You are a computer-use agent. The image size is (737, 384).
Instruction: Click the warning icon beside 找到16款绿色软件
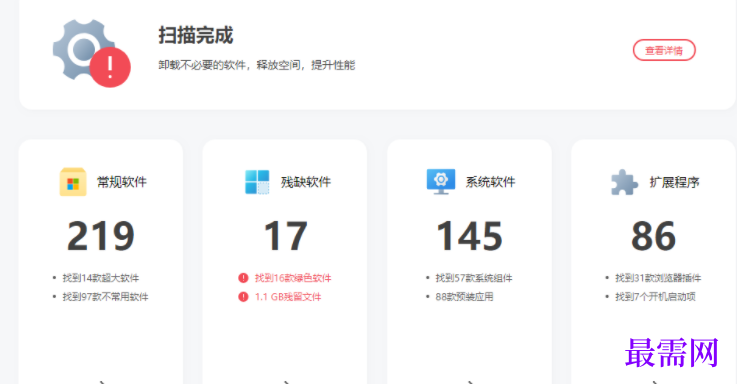[243, 278]
